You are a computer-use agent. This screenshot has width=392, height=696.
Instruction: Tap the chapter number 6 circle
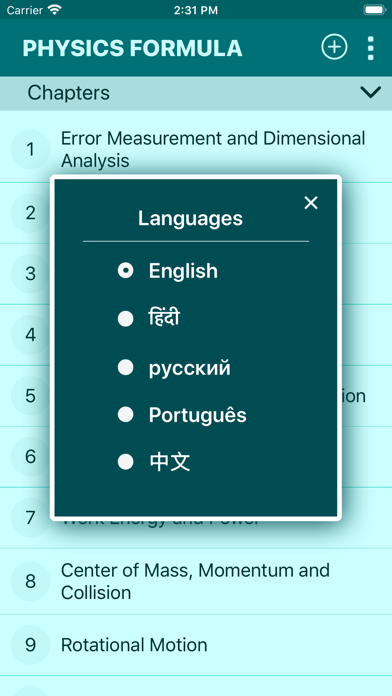30,456
